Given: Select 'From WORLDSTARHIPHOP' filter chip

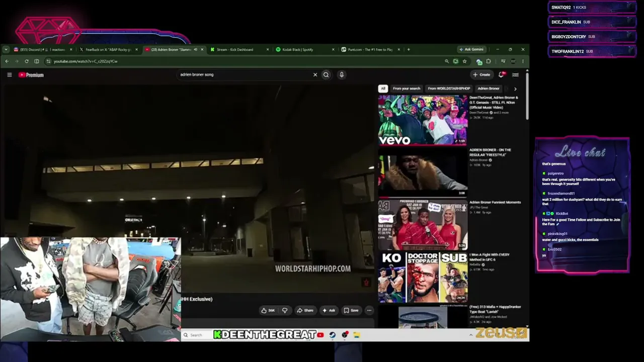Looking at the screenshot, I should tap(449, 88).
